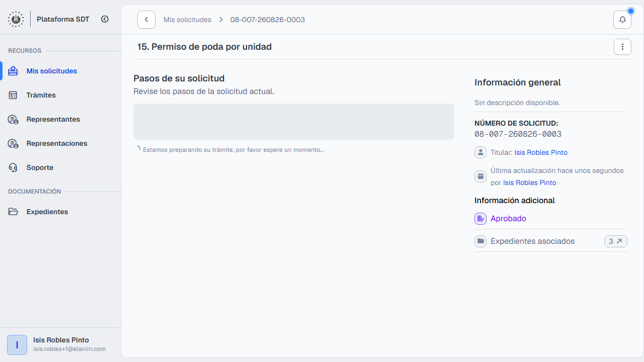644x362 pixels.
Task: Click the 'Estamos preparando su trámite' message
Action: pos(233,150)
